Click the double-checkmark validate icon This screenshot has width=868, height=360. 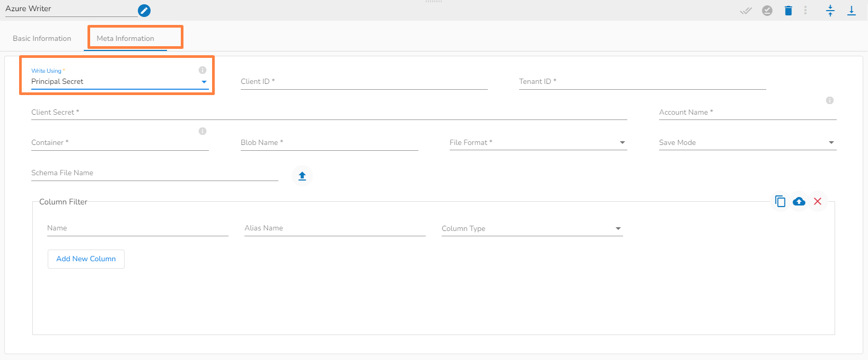(x=746, y=11)
